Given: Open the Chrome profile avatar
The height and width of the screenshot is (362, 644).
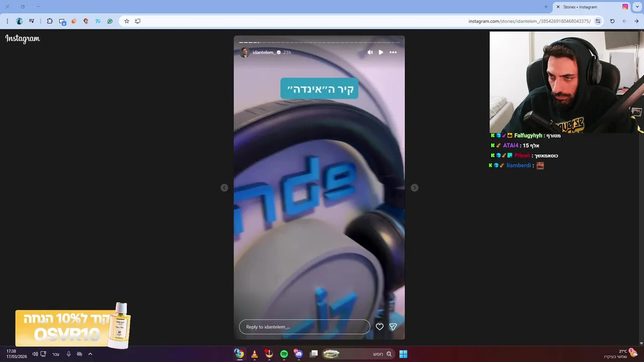Looking at the screenshot, I should pos(20,21).
